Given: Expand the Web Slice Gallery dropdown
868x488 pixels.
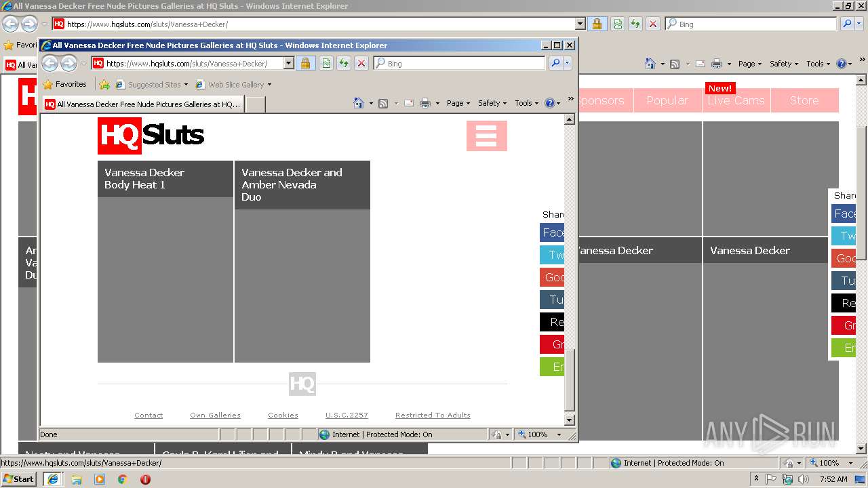Looking at the screenshot, I should [x=269, y=85].
